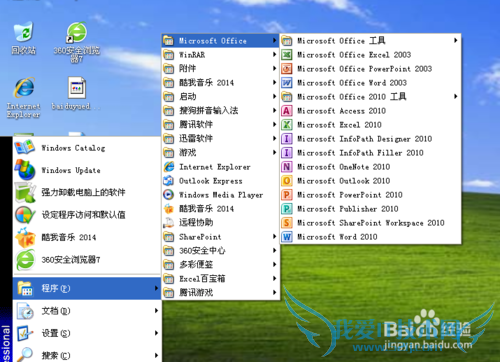The width and height of the screenshot is (500, 362).
Task: Select highlighted Microsoft Office folder entry
Action: (220, 41)
